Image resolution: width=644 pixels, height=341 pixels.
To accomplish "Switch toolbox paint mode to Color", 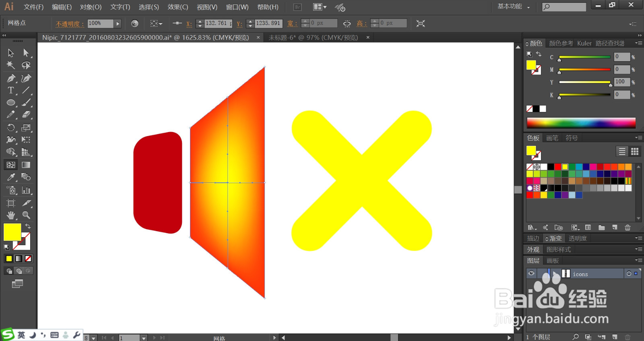I will click(9, 258).
